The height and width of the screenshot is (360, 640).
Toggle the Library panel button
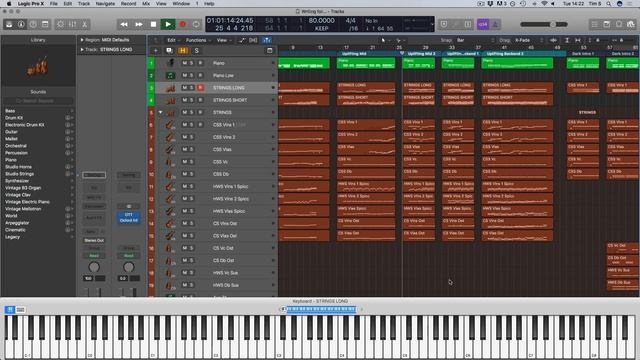coord(9,24)
